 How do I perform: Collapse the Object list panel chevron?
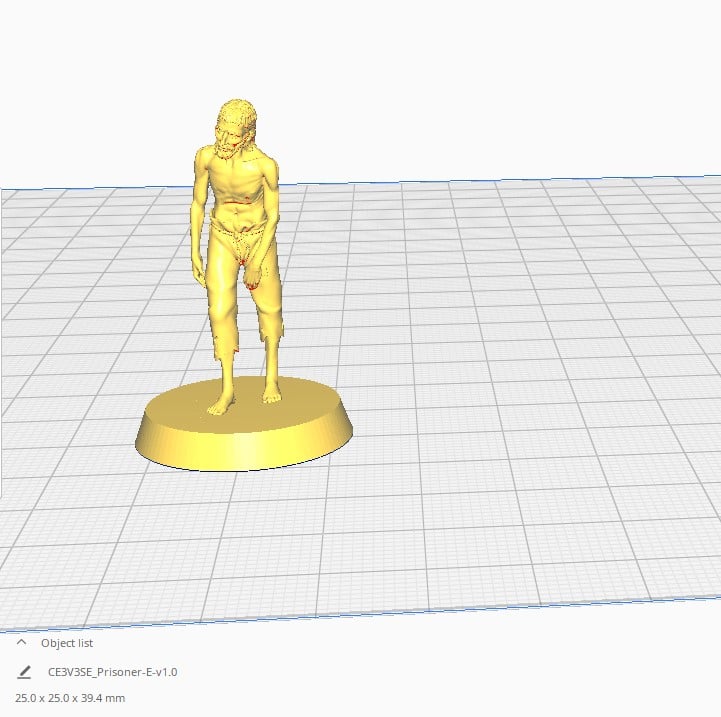[21, 642]
